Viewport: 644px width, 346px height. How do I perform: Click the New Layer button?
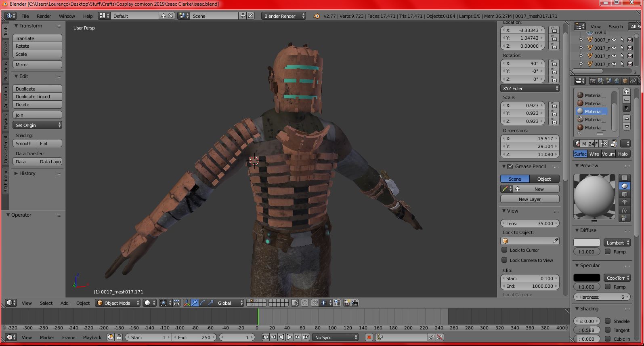530,199
